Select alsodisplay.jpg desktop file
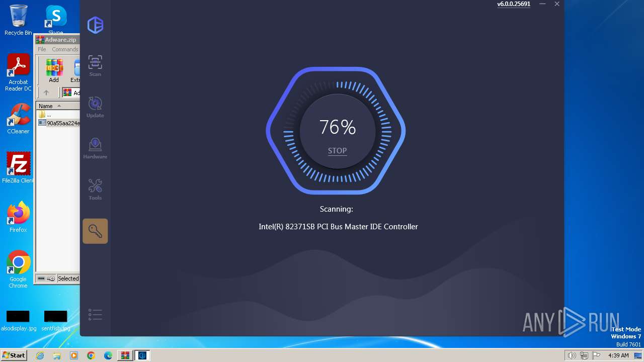Viewport: 644px width, 362px height. [x=18, y=321]
